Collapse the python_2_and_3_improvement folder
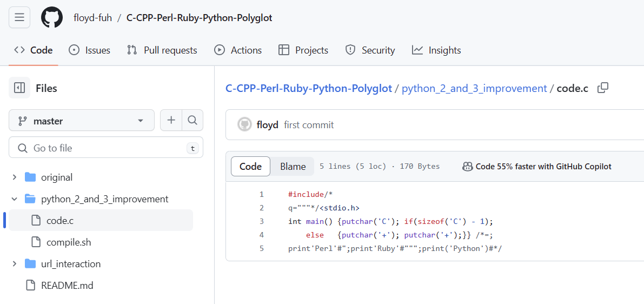Image resolution: width=644 pixels, height=304 pixels. (x=15, y=199)
